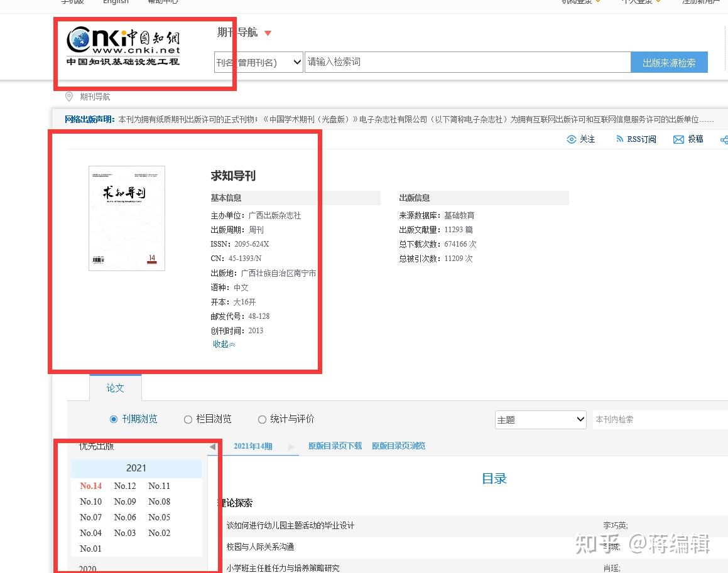Select issue No.08 in 2021

point(160,501)
